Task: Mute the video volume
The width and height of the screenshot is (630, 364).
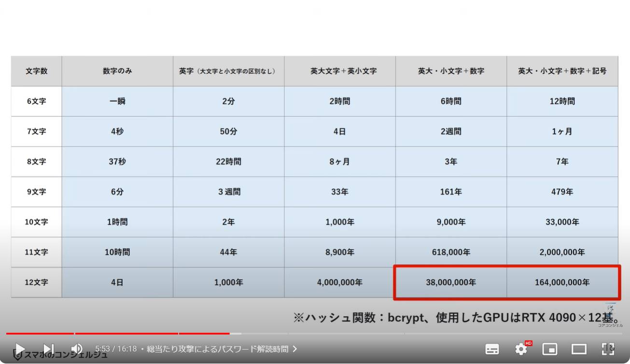Action: tap(76, 349)
